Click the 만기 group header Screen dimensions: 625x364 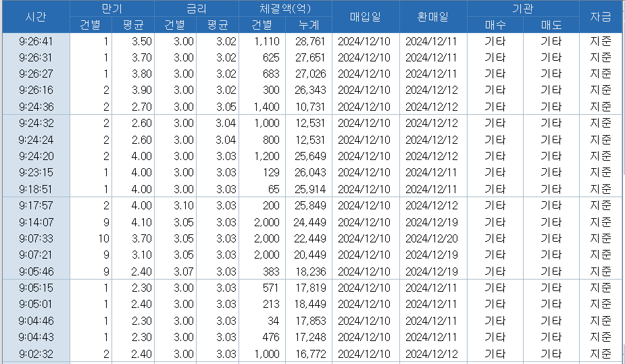click(112, 8)
